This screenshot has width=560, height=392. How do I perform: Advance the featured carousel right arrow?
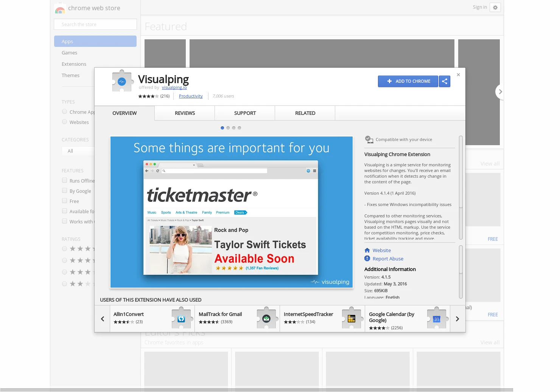tap(500, 92)
